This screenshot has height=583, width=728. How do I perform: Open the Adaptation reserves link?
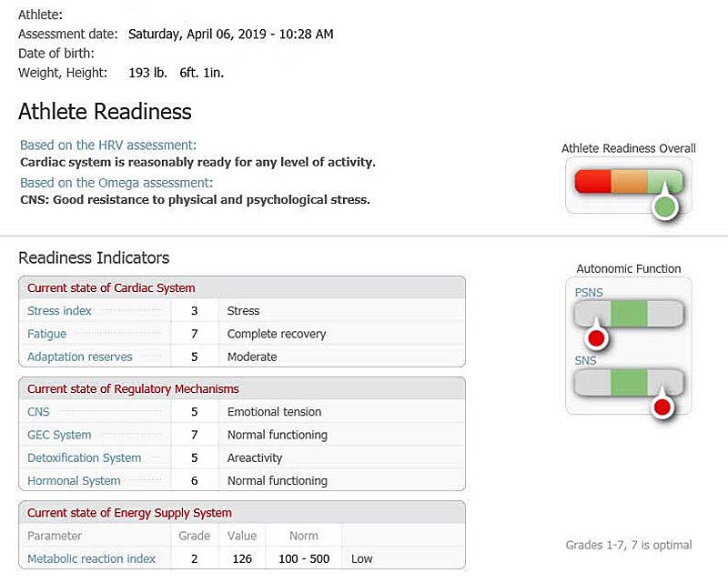pos(80,357)
